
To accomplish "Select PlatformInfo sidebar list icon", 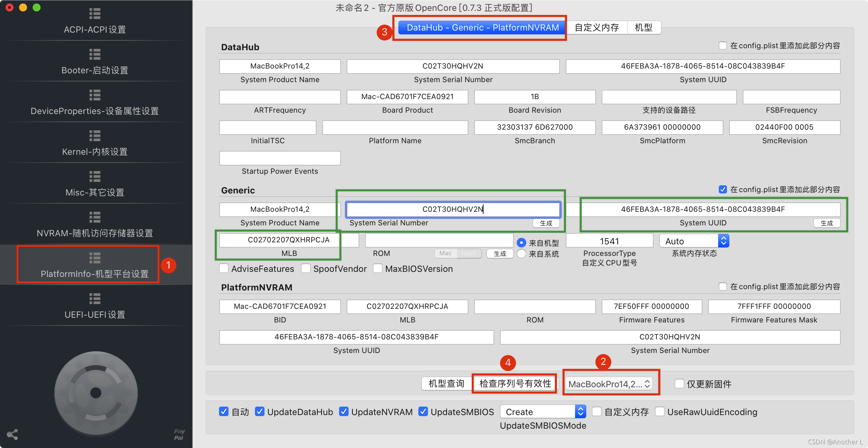I will [x=95, y=258].
